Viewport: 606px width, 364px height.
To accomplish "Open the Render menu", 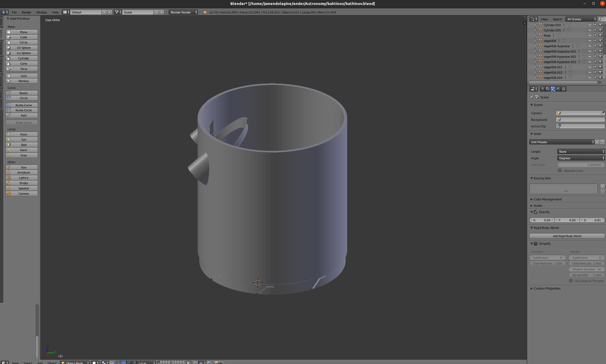I will (26, 12).
